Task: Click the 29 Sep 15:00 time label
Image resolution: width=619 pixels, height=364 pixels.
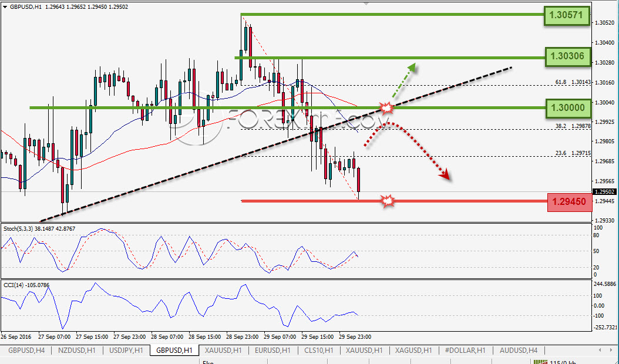Action: pyautogui.click(x=317, y=337)
